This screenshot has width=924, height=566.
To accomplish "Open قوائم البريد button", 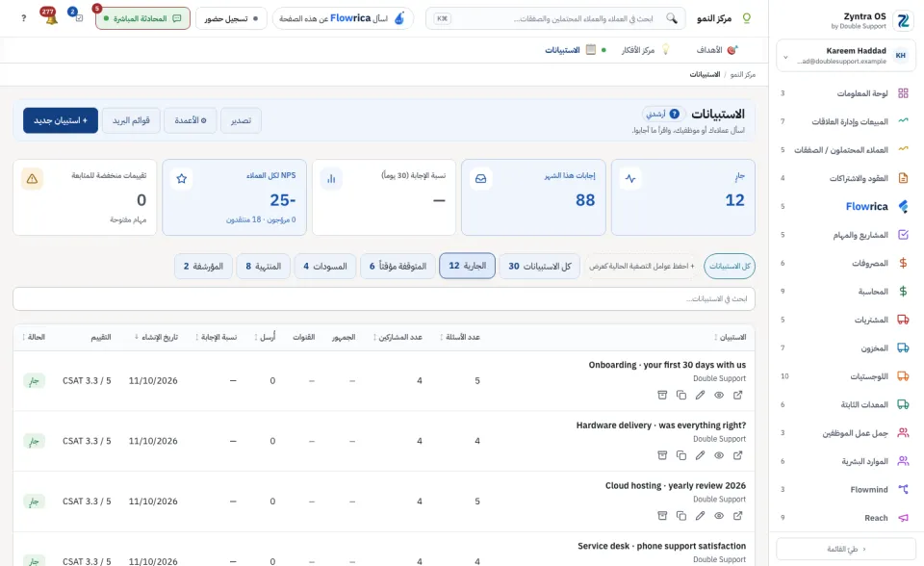I will (x=132, y=120).
